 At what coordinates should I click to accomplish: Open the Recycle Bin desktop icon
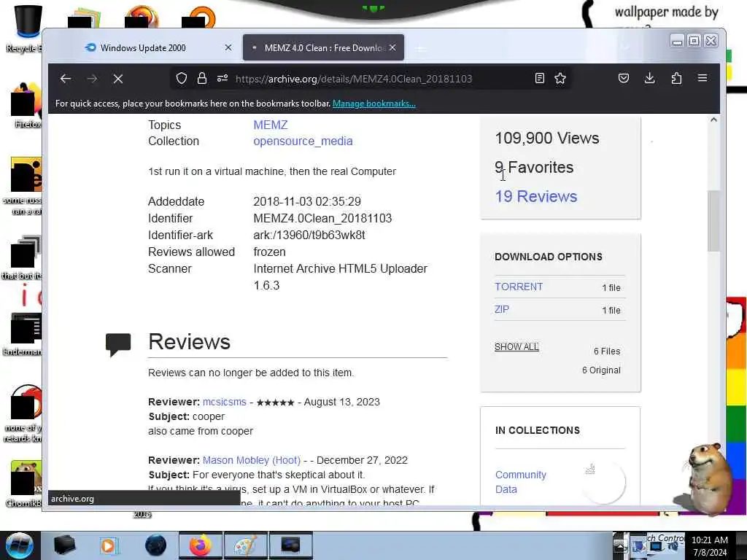coord(24,28)
